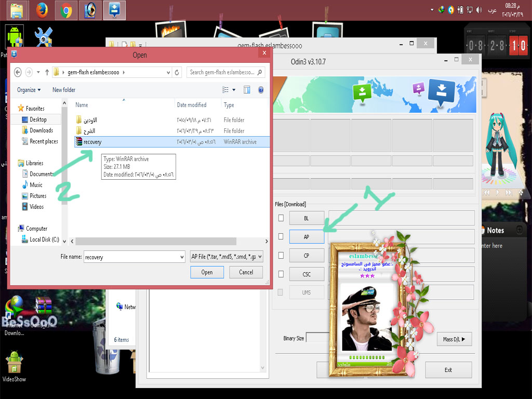This screenshot has height=399, width=532.
Task: Open recent locations dropdown arrow
Action: tap(38, 72)
